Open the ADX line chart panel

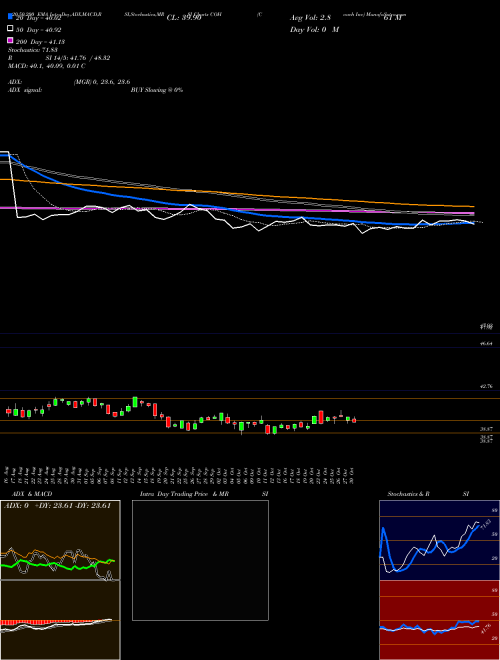click(x=60, y=540)
